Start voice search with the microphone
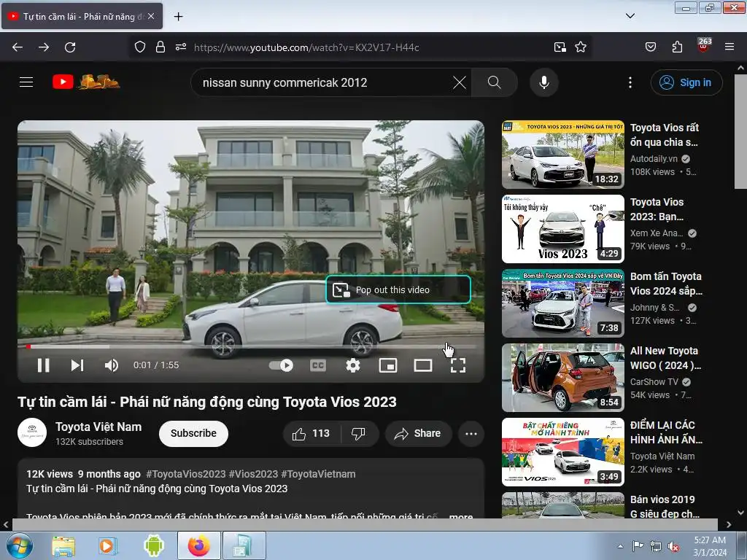Image resolution: width=747 pixels, height=560 pixels. (x=544, y=82)
